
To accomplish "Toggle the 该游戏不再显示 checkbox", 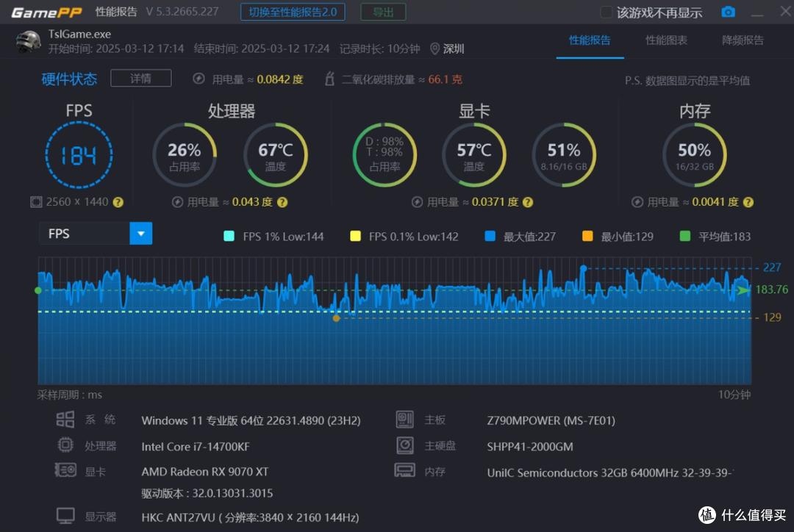I will [606, 12].
